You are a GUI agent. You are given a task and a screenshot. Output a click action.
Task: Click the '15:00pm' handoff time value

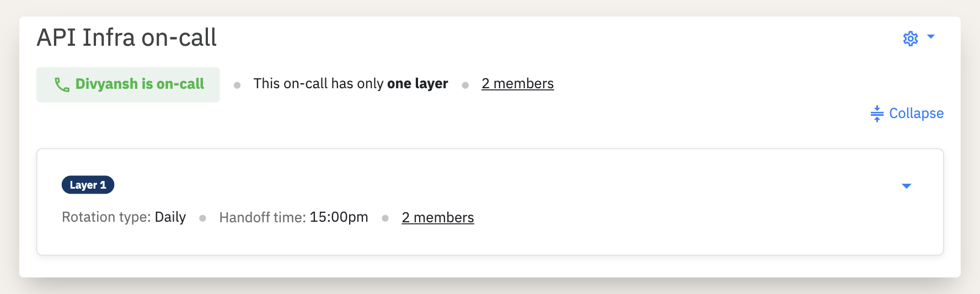point(339,217)
